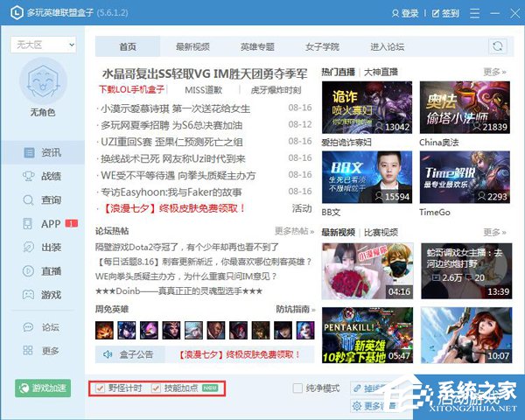Open 更多 link beside 比赛视频
This screenshot has height=420, width=525.
coord(494,232)
